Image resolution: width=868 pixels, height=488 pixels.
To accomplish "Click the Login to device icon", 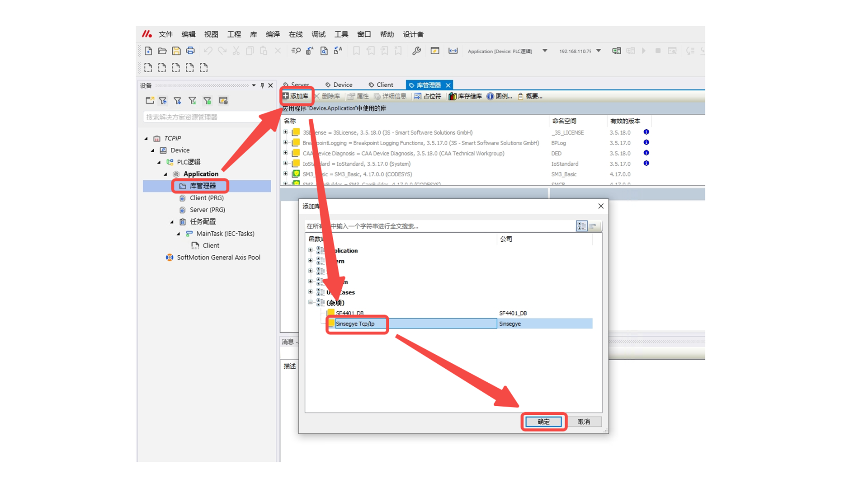I will pyautogui.click(x=616, y=51).
